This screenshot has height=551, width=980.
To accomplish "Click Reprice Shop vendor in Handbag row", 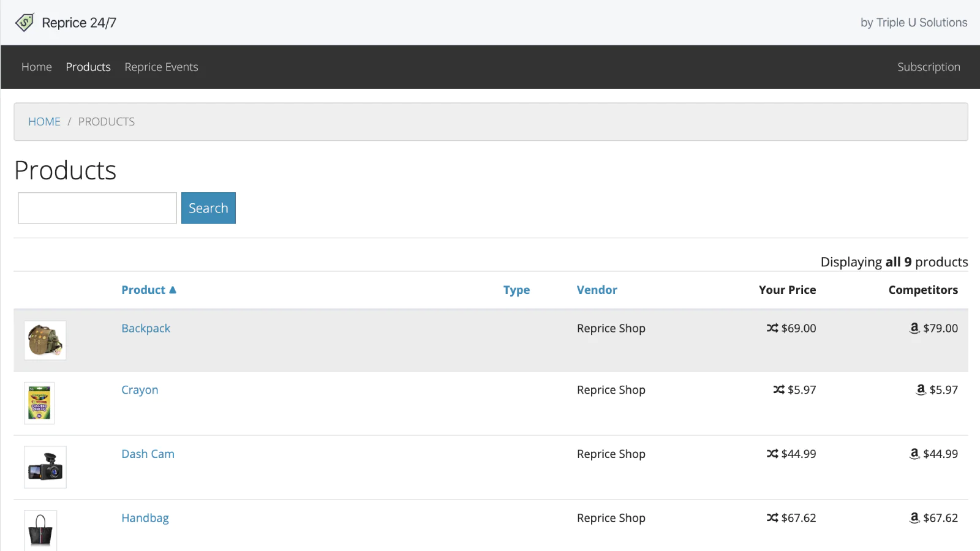I will pos(611,518).
